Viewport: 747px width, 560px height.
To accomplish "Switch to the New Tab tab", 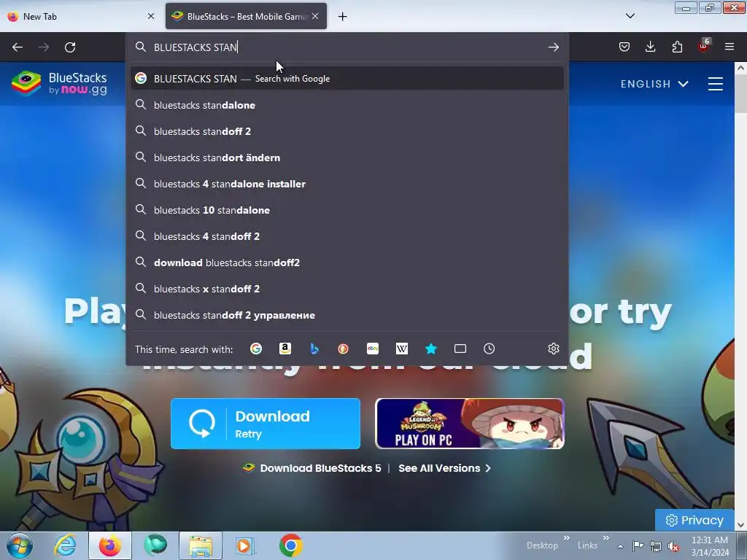I will 81,16.
